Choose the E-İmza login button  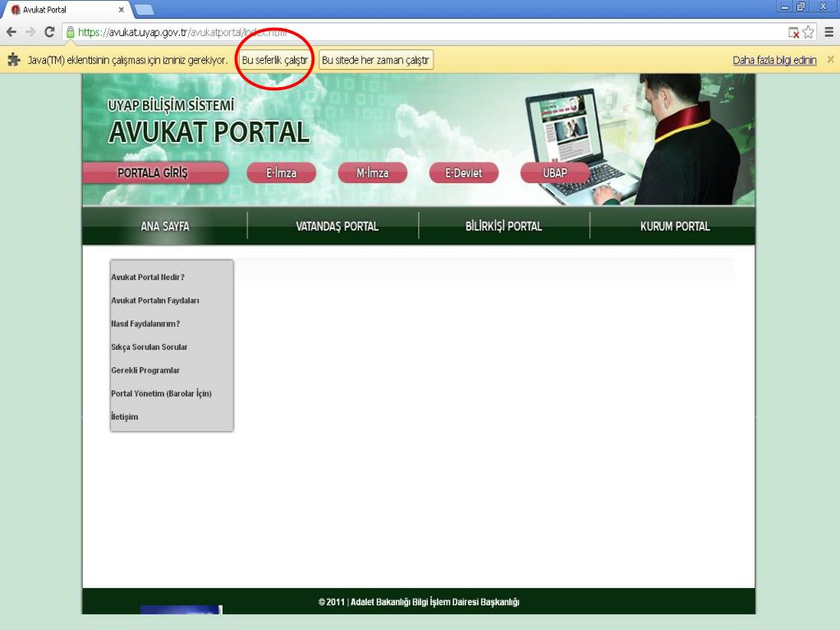point(282,173)
